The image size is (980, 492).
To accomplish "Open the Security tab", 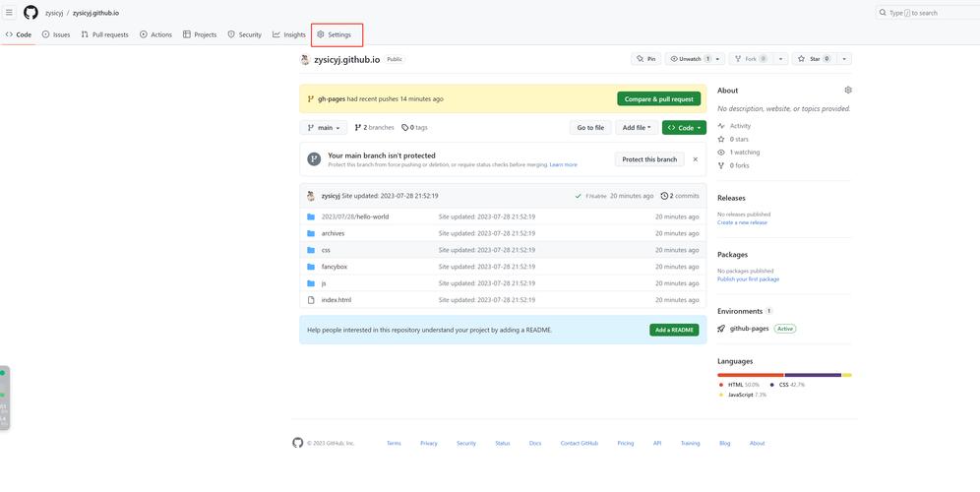I will click(244, 35).
